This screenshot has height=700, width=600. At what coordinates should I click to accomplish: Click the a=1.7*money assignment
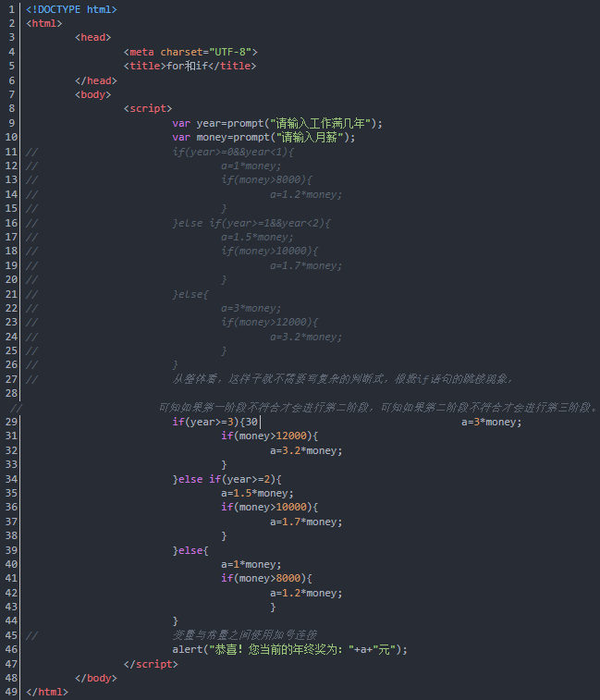pyautogui.click(x=305, y=522)
